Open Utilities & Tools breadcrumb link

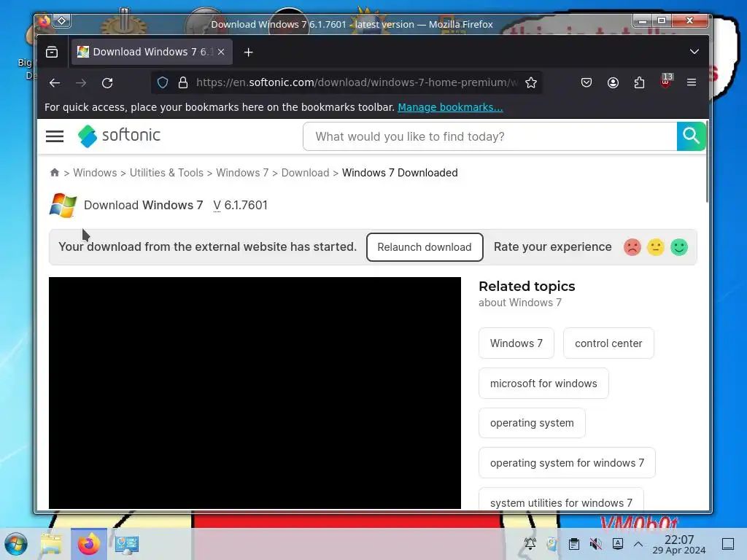click(166, 172)
